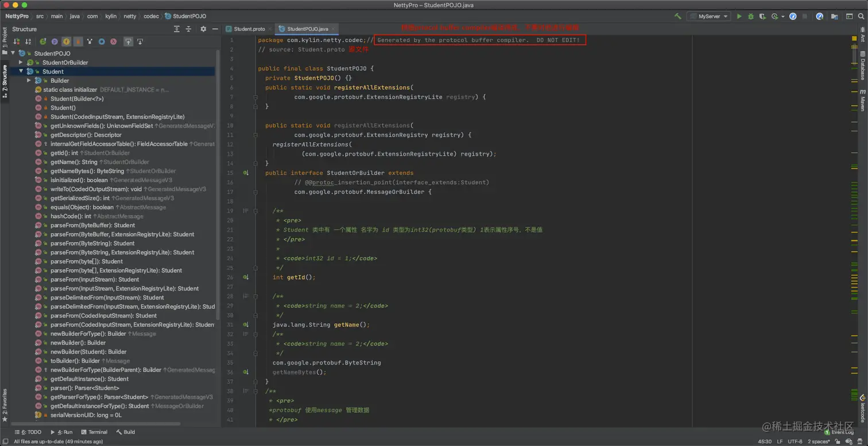Toggle Autoscroll to Source button
This screenshot has height=446, width=868.
click(128, 41)
